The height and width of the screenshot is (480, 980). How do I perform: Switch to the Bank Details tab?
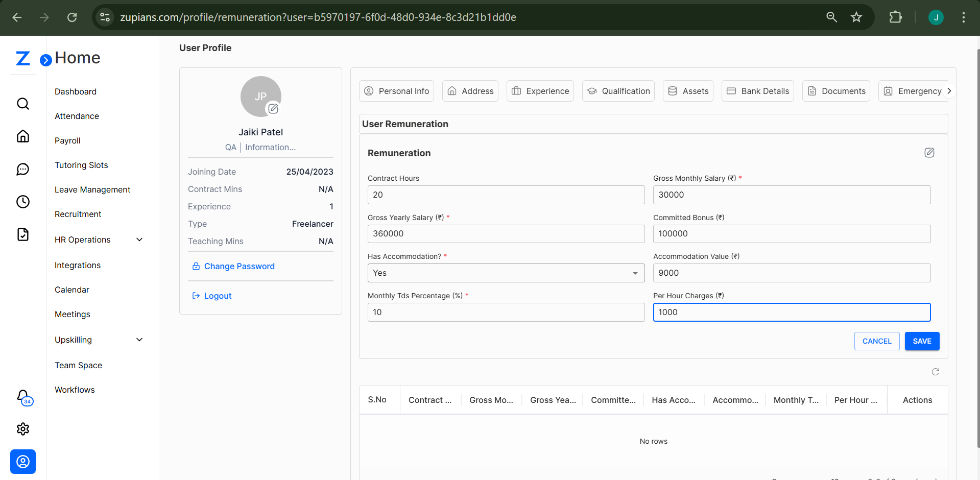coord(757,90)
